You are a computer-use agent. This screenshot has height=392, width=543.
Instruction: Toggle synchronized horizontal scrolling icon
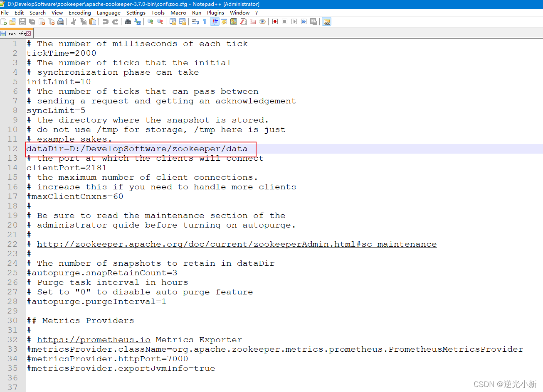click(182, 22)
